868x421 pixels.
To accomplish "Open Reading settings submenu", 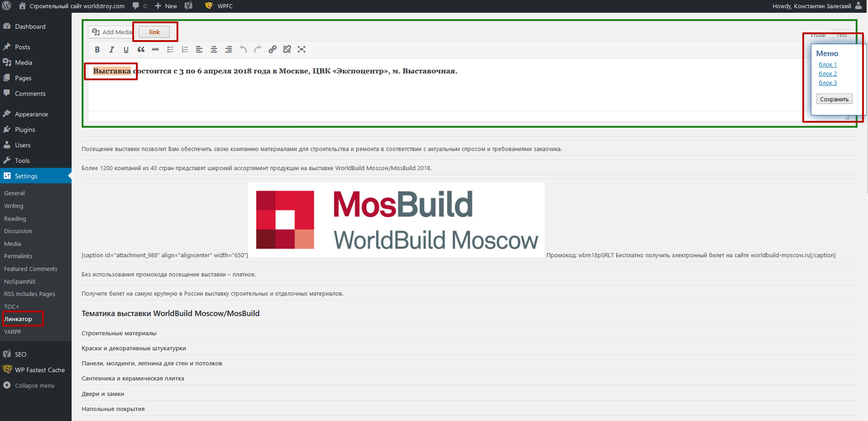I will tap(15, 219).
